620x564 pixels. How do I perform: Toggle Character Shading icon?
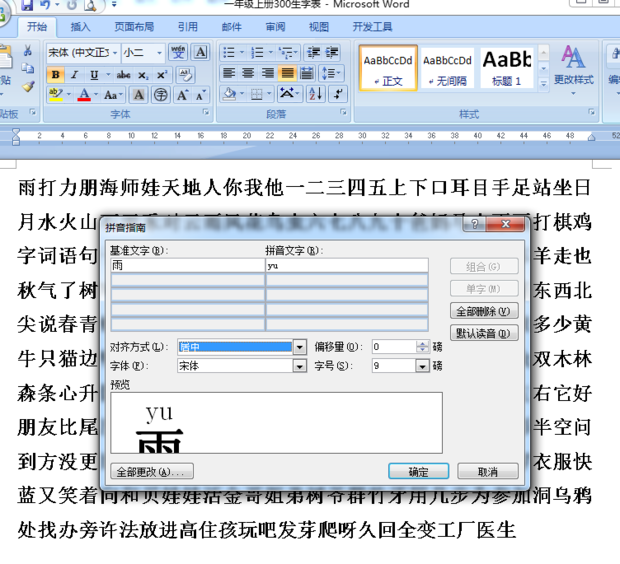(x=138, y=95)
